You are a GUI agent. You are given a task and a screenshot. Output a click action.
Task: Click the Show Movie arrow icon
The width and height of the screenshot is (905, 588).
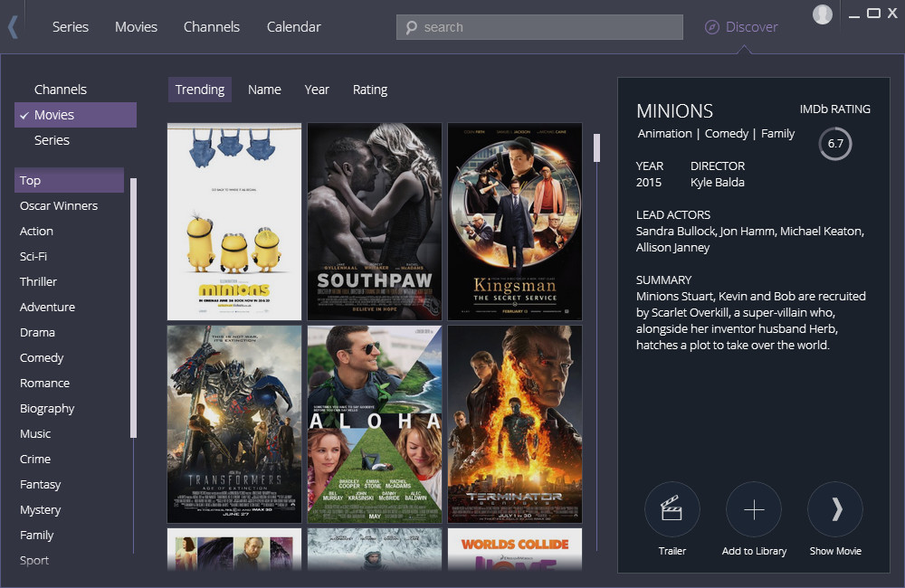pos(835,509)
